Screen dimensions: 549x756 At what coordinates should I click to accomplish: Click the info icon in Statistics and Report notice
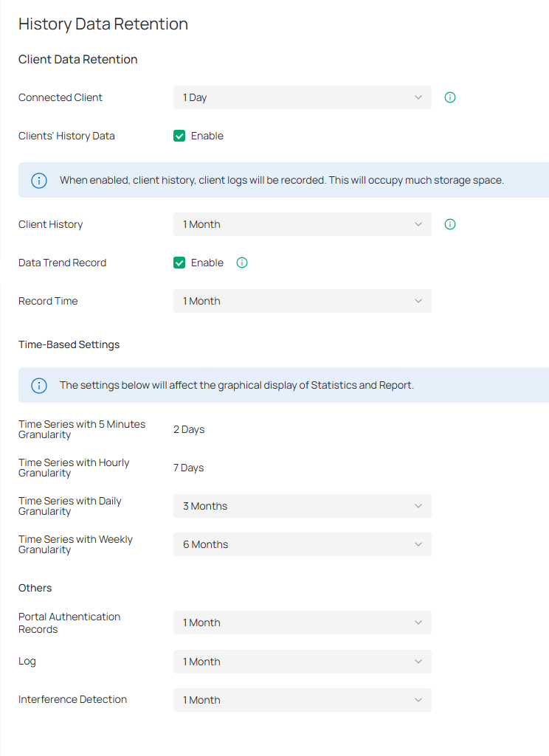[x=39, y=386]
